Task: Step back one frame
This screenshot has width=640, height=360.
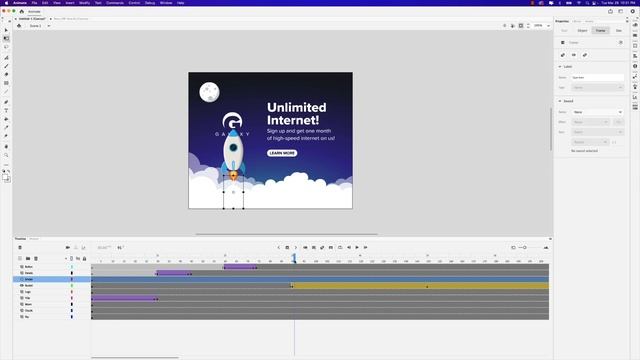Action: (349, 247)
